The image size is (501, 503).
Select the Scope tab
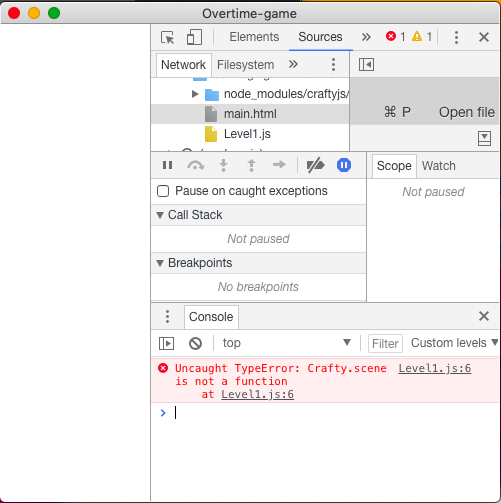[x=394, y=166]
